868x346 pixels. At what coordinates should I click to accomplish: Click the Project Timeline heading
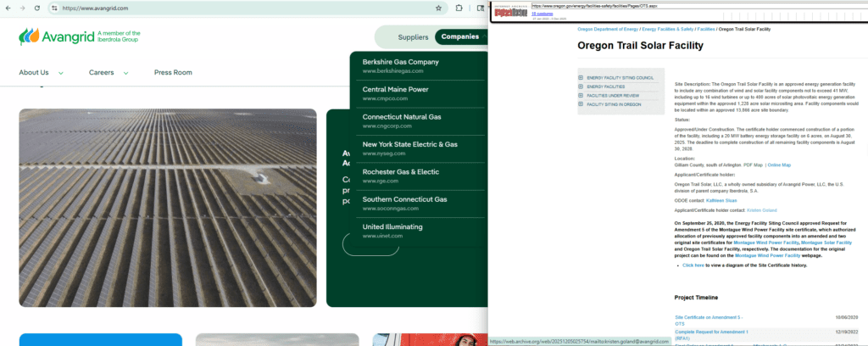click(696, 298)
